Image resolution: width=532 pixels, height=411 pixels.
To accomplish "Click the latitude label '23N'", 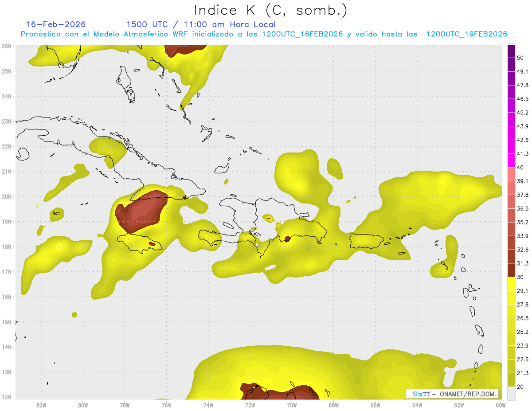I will tap(7, 121).
